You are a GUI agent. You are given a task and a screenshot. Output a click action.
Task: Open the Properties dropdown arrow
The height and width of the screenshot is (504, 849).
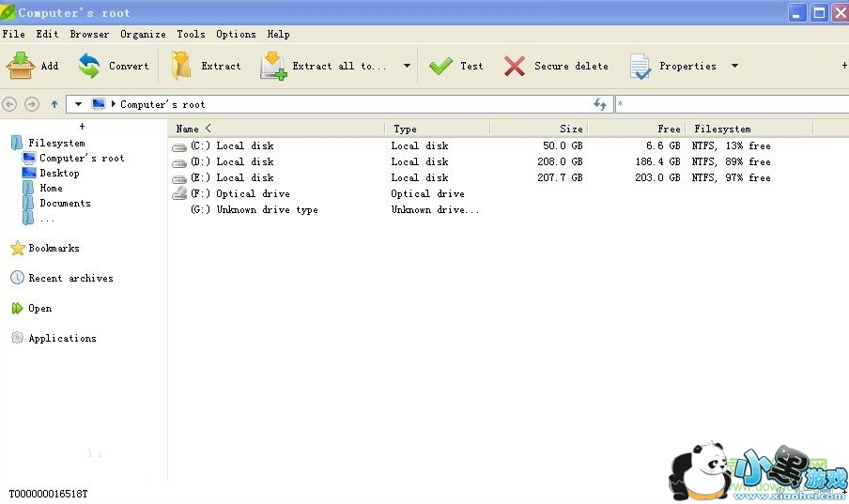734,66
